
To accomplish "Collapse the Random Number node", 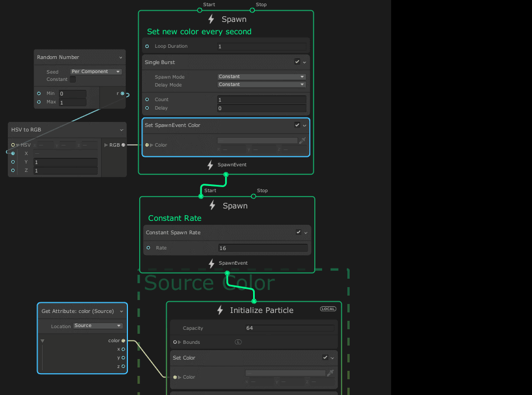I will (121, 57).
